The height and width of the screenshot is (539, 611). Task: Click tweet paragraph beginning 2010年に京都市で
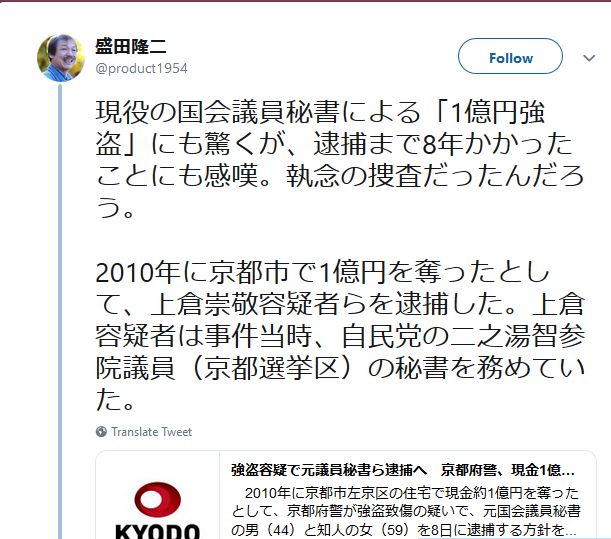(340, 335)
